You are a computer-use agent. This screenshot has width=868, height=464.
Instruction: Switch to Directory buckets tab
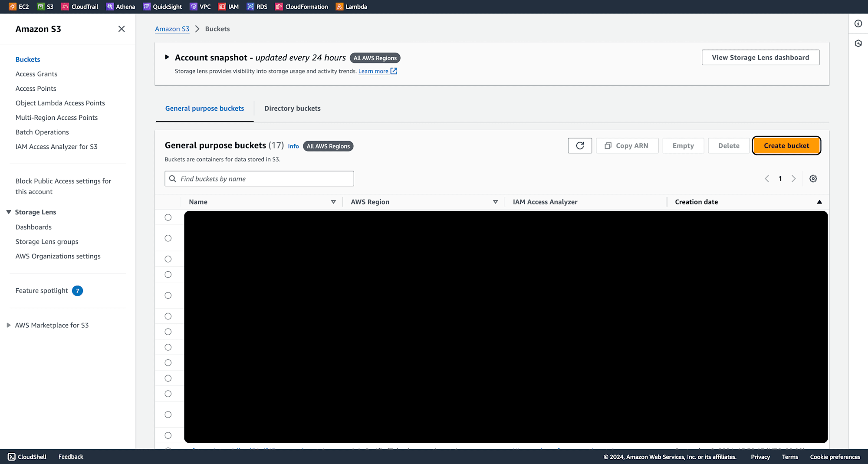293,109
